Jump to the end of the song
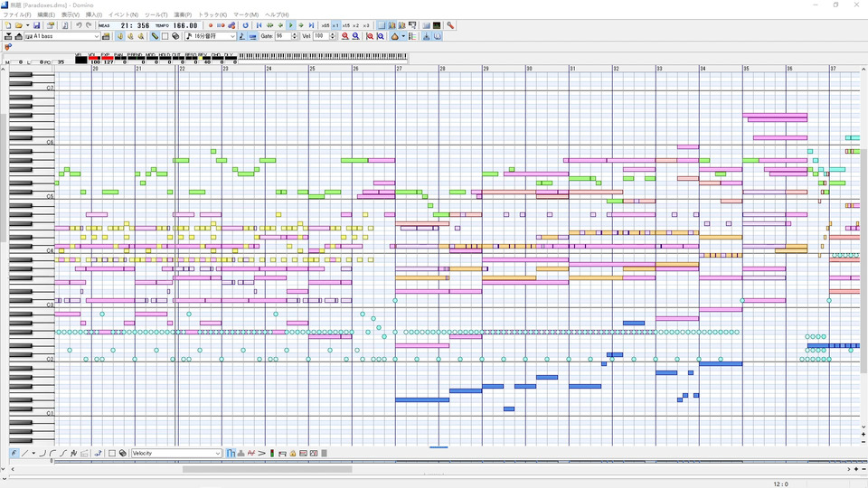 [x=312, y=25]
